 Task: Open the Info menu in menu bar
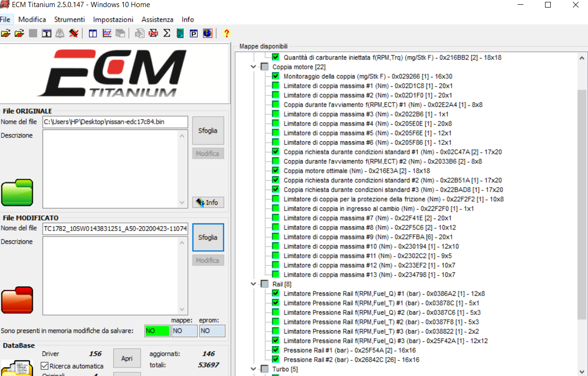(x=188, y=19)
